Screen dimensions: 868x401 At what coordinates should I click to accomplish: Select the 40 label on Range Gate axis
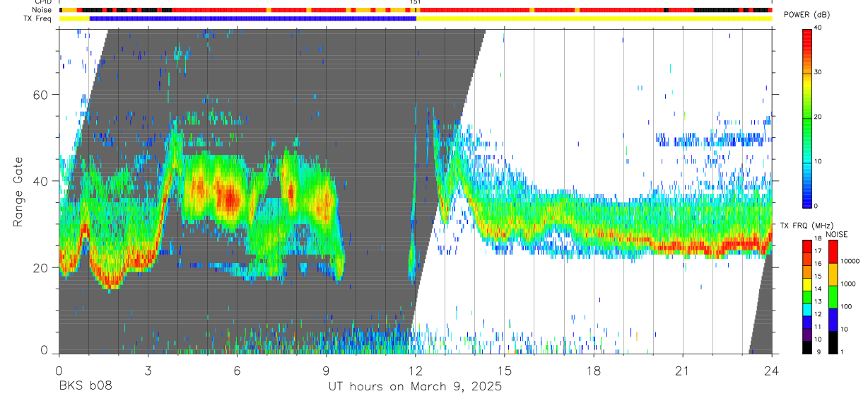pyautogui.click(x=41, y=181)
